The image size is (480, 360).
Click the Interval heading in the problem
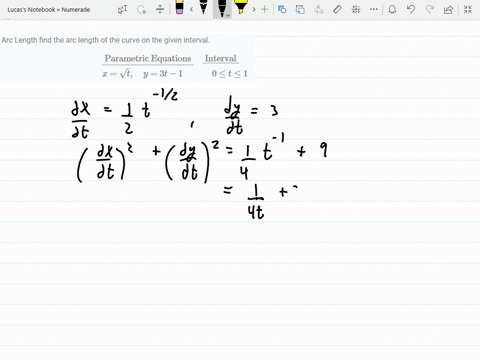(220, 59)
